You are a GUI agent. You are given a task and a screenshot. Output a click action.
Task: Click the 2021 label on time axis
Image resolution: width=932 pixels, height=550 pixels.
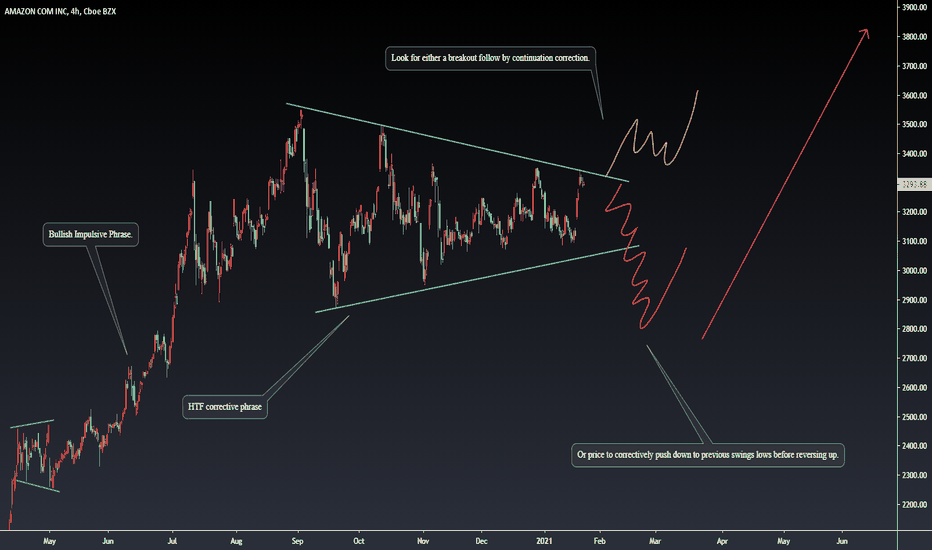tap(544, 541)
